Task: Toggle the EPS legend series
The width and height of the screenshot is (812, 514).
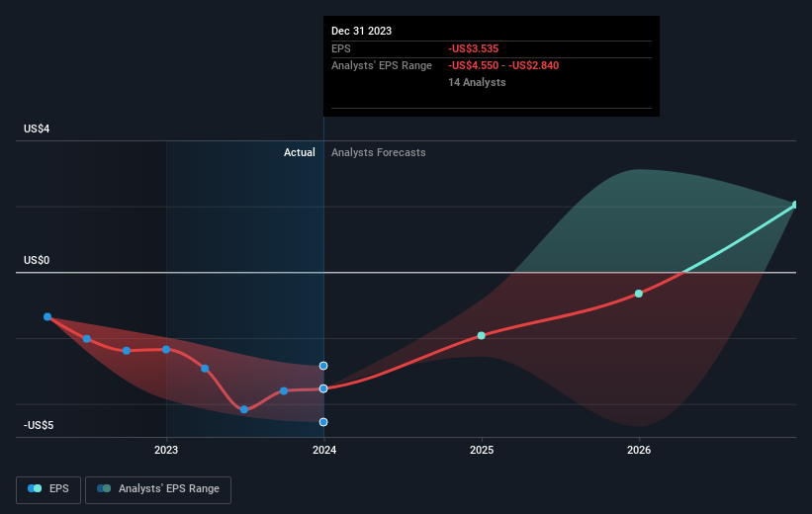Action: point(48,489)
